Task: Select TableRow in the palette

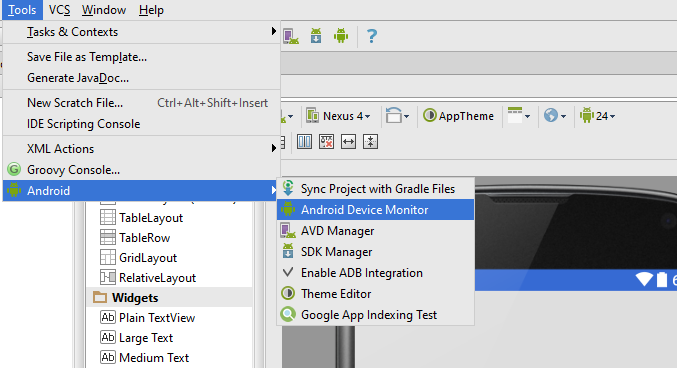Action: pyautogui.click(x=145, y=238)
